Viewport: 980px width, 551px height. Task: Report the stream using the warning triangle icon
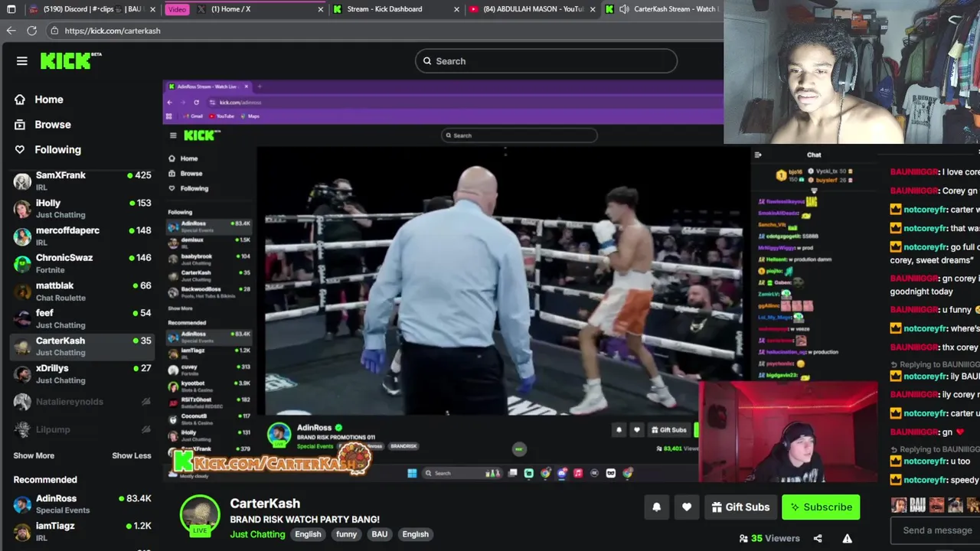coord(847,538)
